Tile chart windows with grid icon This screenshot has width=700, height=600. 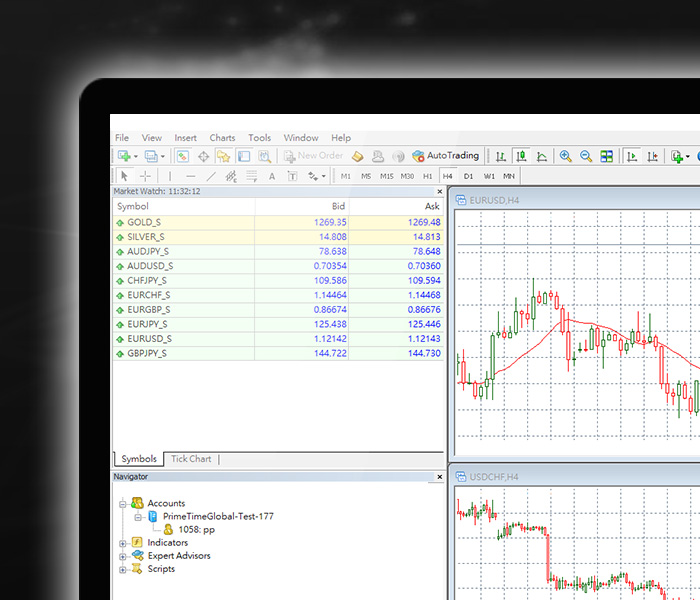tap(606, 156)
